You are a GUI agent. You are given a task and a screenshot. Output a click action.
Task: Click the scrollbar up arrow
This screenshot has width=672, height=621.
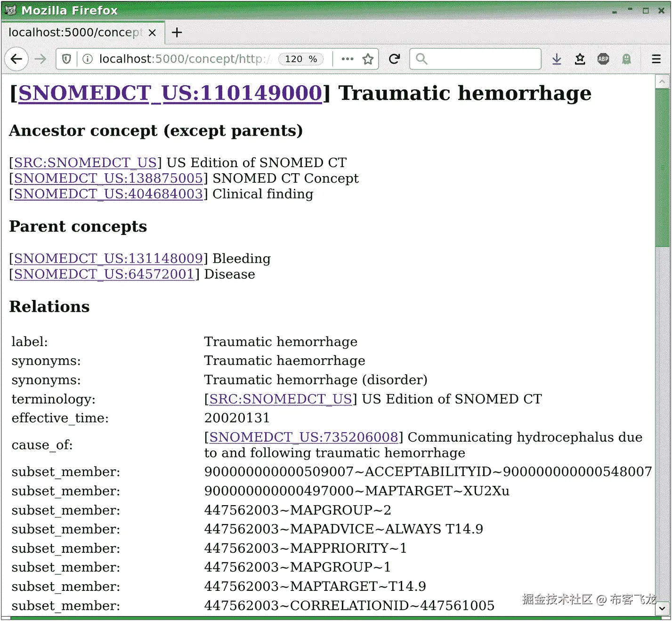point(662,81)
